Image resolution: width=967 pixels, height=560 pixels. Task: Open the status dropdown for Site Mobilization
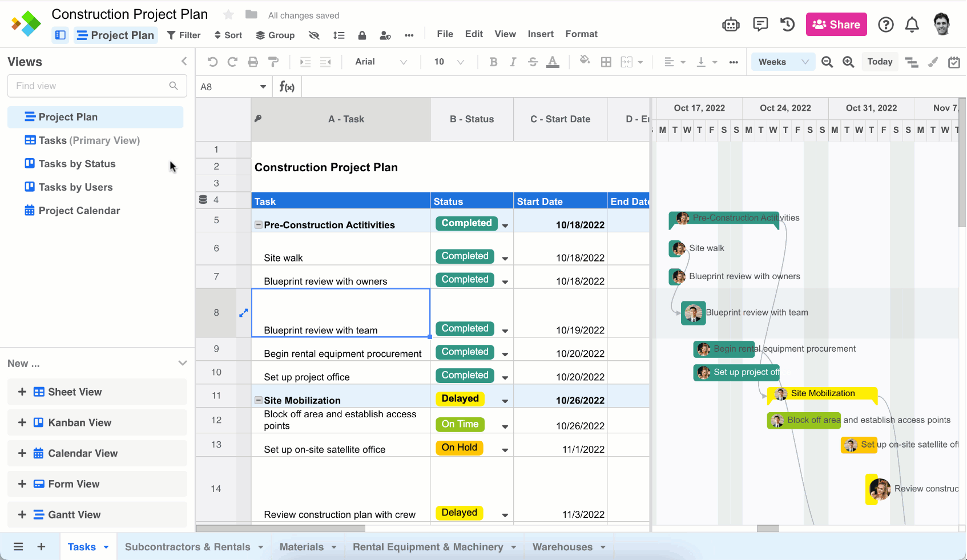(x=505, y=400)
